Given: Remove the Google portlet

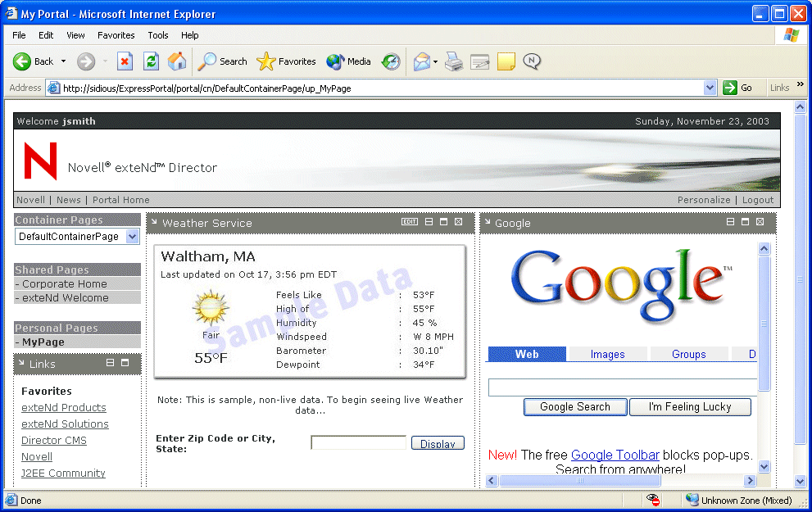Looking at the screenshot, I should (760, 221).
